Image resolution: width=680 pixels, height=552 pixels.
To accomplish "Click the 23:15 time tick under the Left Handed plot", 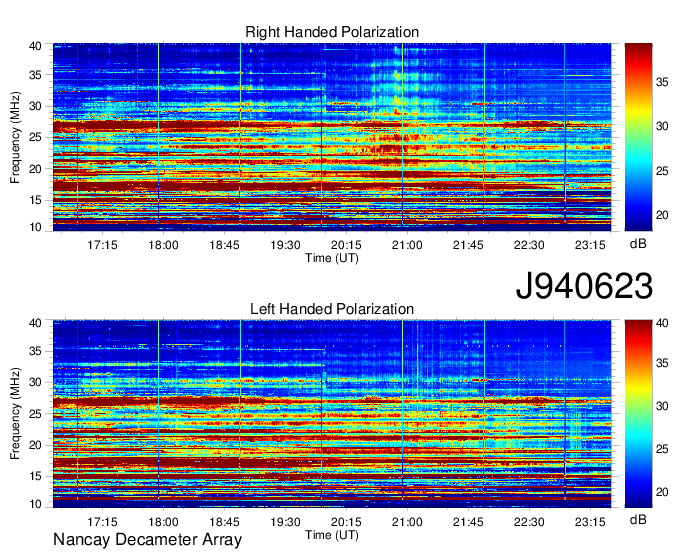I will [590, 522].
